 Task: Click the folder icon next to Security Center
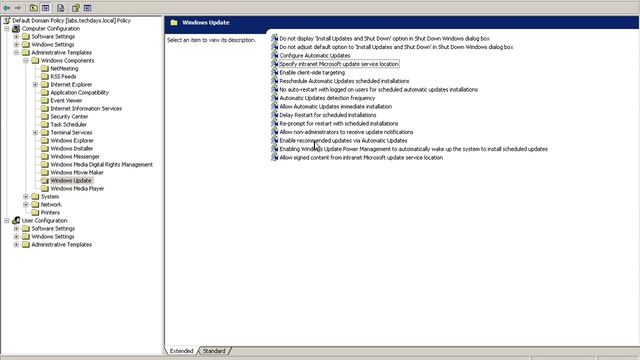click(x=45, y=116)
